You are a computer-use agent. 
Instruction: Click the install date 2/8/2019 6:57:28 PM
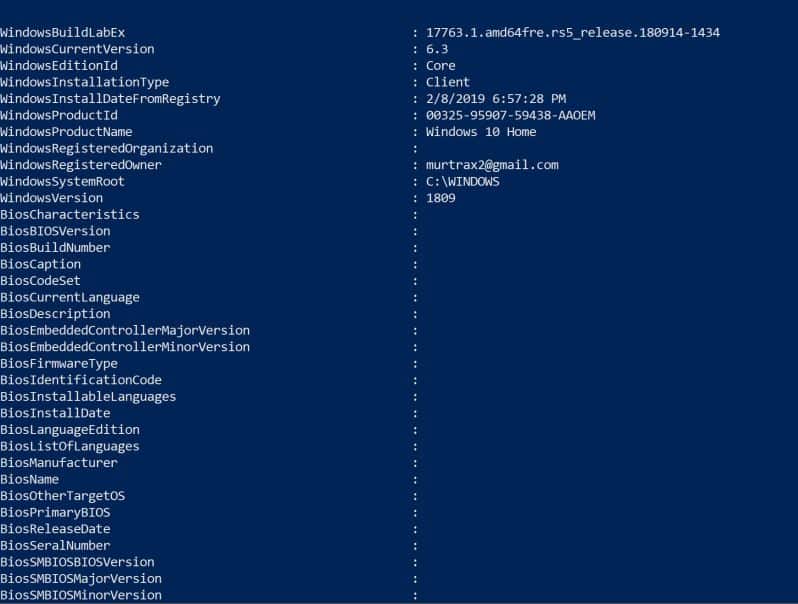[x=496, y=99]
